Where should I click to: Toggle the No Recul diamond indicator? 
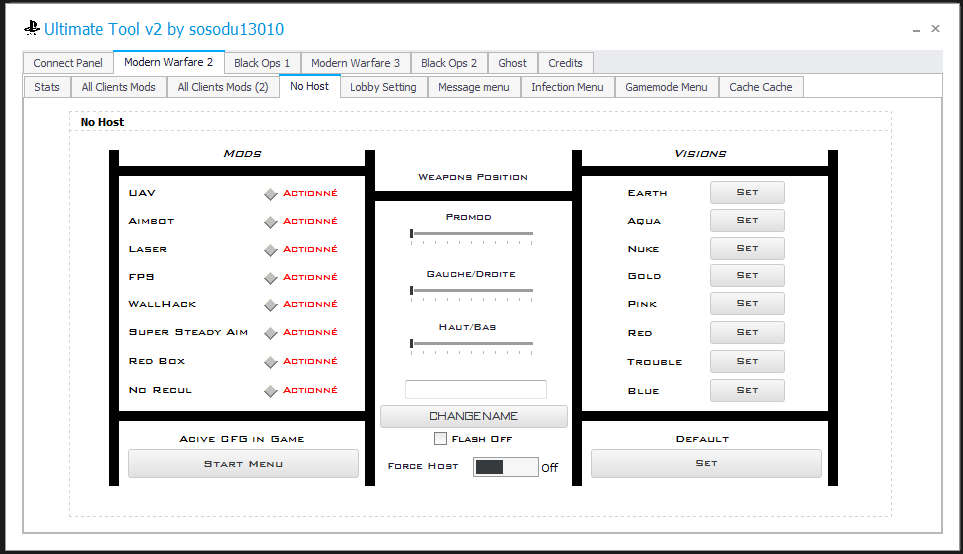tap(271, 391)
